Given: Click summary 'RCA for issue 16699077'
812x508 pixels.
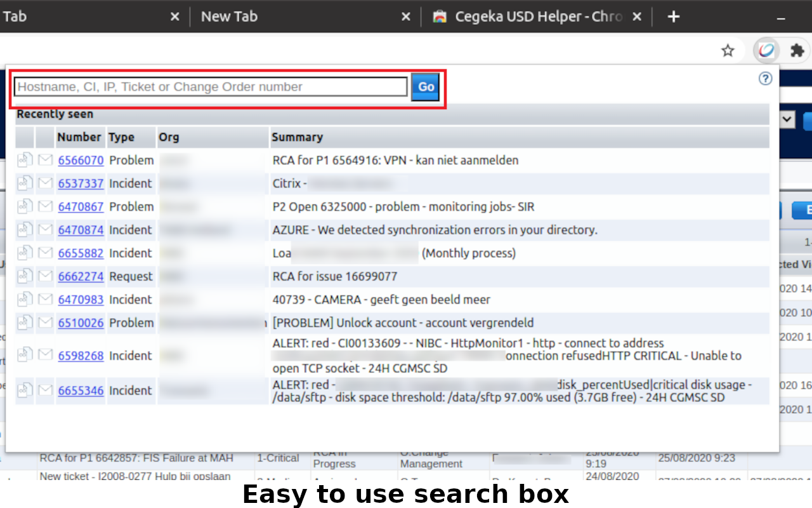Looking at the screenshot, I should pos(335,276).
